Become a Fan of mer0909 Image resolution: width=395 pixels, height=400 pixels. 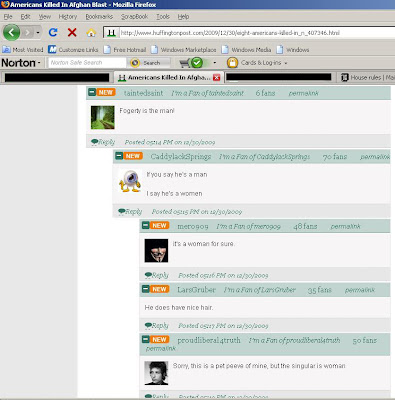(x=248, y=227)
